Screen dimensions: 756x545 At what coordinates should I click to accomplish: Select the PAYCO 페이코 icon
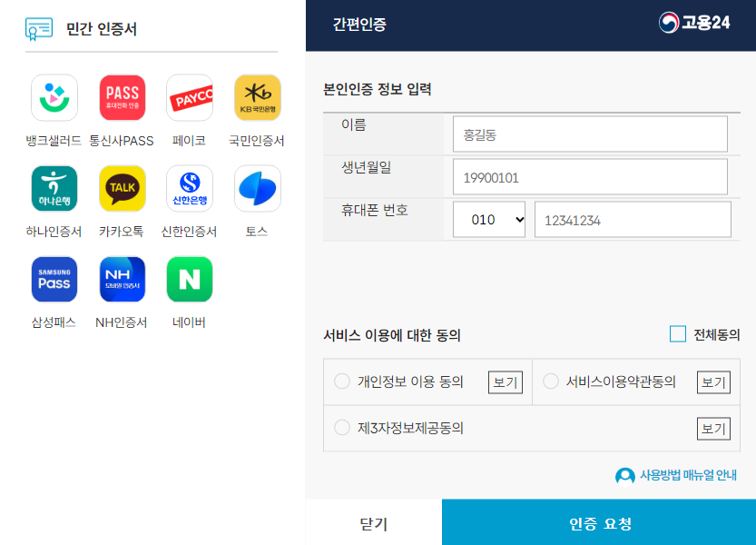pyautogui.click(x=190, y=97)
